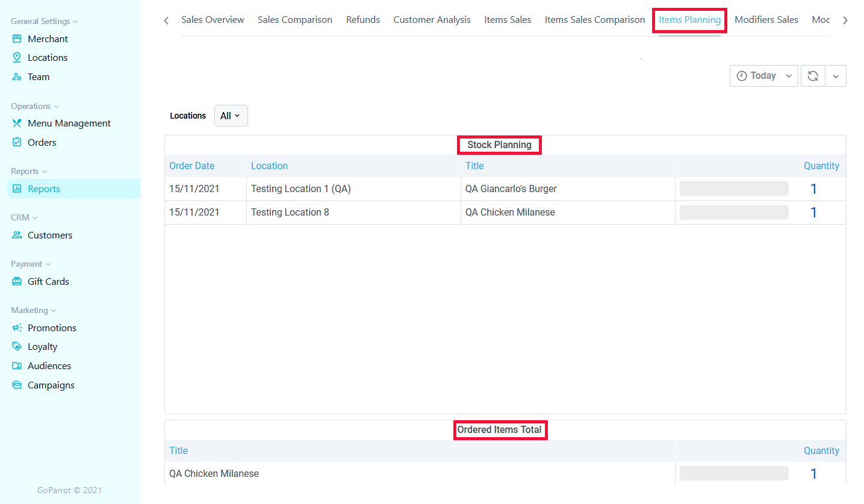Click the GoParrot © 2021 footer text
Viewport: 864px width, 504px height.
[x=70, y=490]
